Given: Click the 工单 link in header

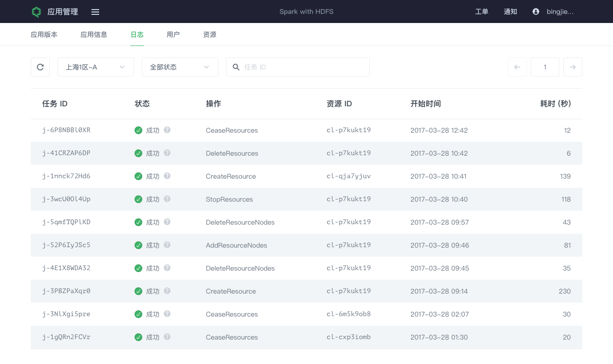Looking at the screenshot, I should coord(482,11).
